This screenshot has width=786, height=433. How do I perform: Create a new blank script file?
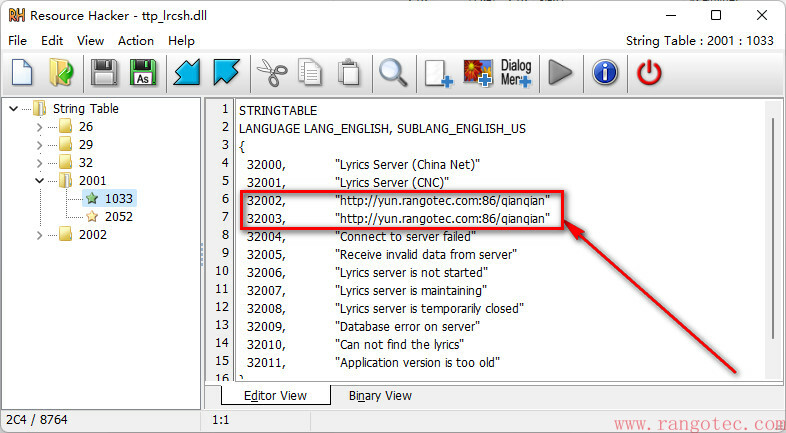point(22,73)
